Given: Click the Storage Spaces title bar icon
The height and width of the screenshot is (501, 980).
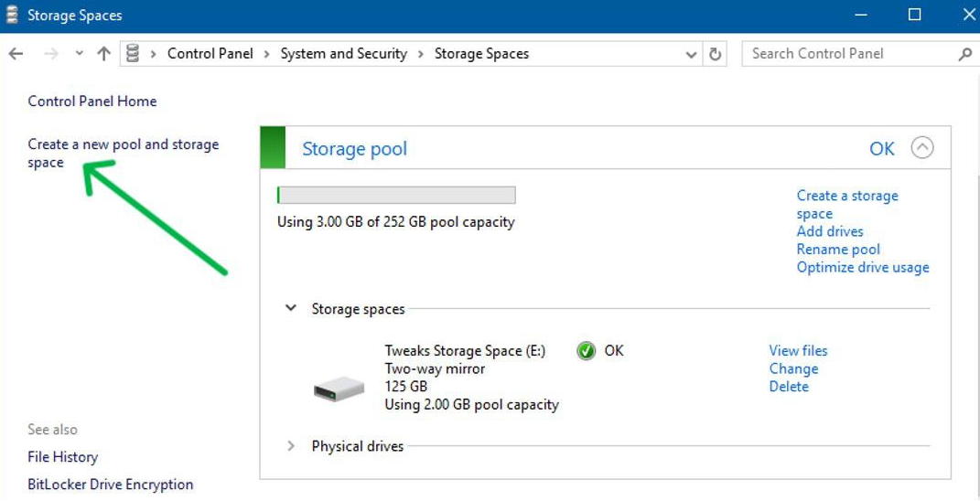Looking at the screenshot, I should coord(12,15).
